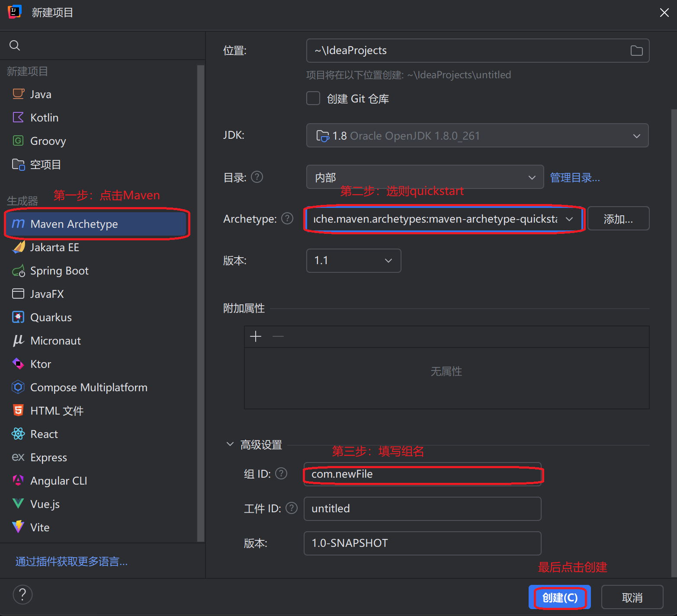Add a property with the plus icon
The width and height of the screenshot is (677, 616).
[256, 336]
